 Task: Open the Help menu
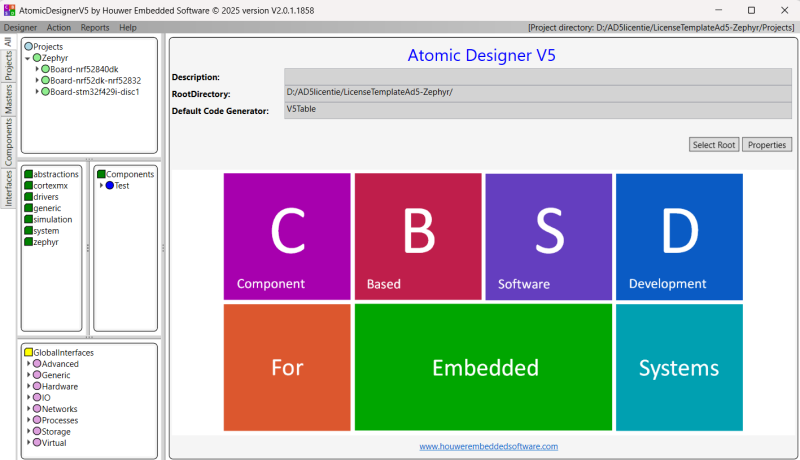[x=128, y=28]
